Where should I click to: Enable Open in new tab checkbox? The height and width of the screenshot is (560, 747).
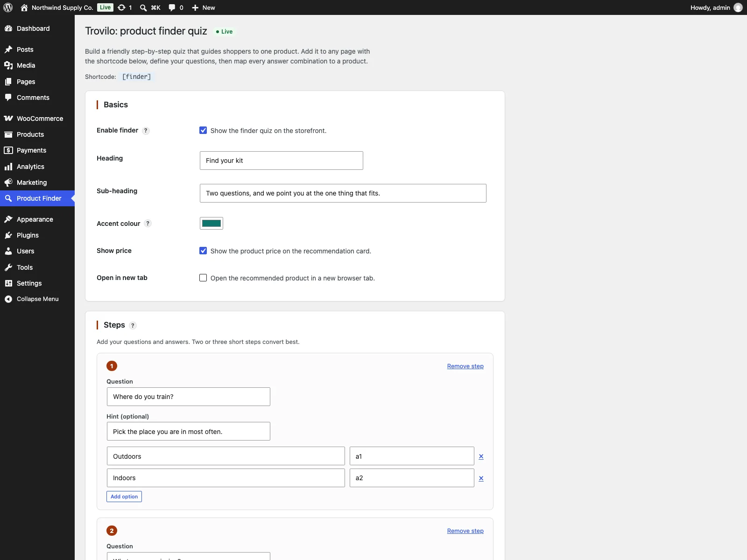pos(203,278)
